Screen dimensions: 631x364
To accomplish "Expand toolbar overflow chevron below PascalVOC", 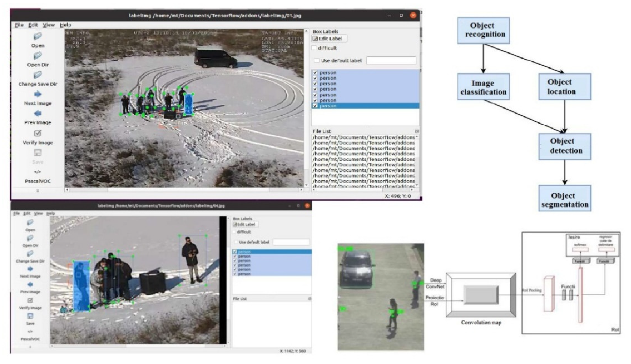I will (x=38, y=191).
